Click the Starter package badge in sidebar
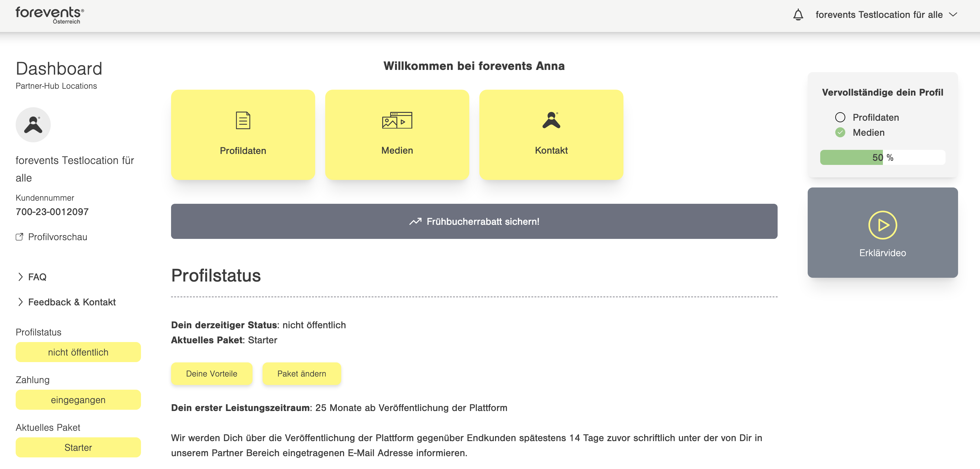This screenshot has height=469, width=980. click(78, 447)
